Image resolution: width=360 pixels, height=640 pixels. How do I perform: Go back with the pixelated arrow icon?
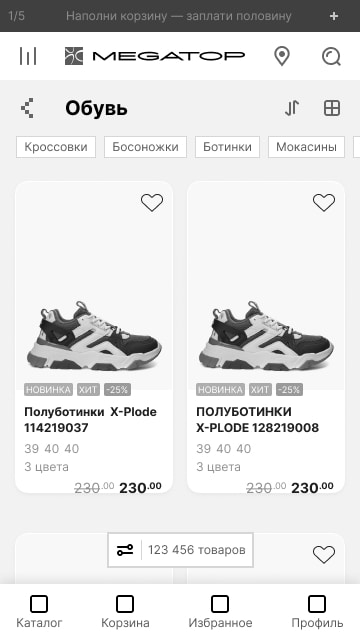coord(27,108)
